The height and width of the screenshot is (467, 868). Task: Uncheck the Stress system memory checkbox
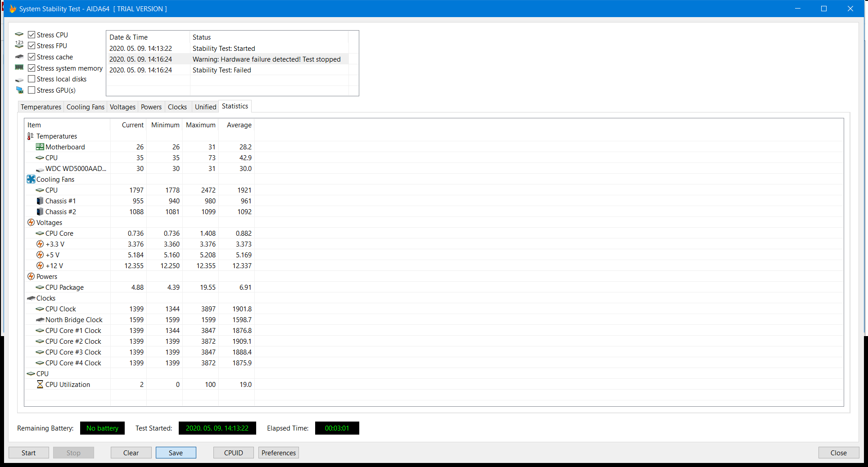pos(32,68)
